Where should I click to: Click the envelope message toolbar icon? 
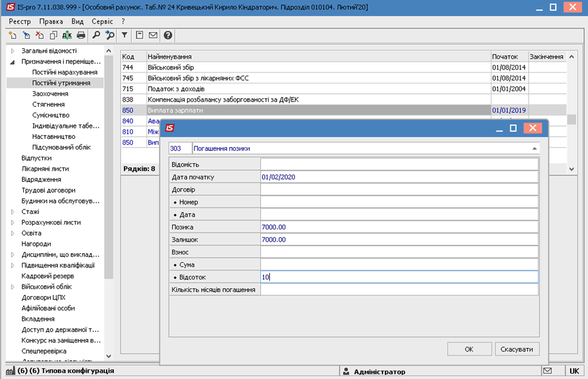click(153, 35)
